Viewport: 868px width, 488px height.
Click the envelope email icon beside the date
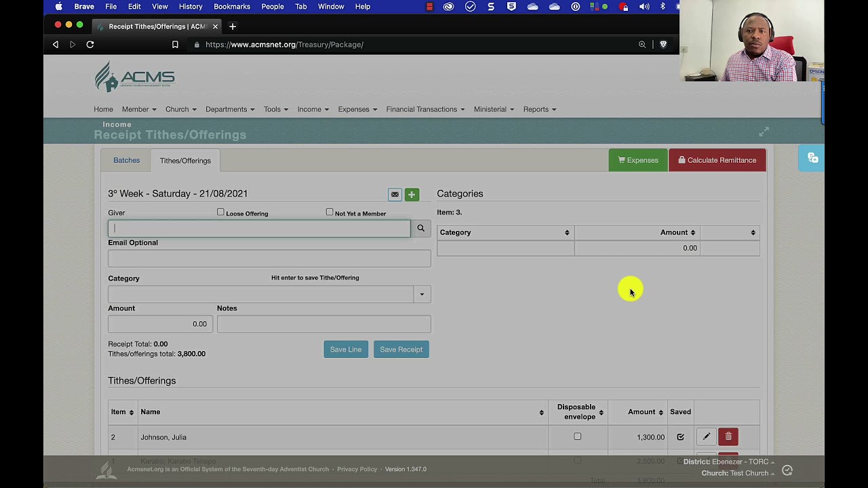coord(395,195)
